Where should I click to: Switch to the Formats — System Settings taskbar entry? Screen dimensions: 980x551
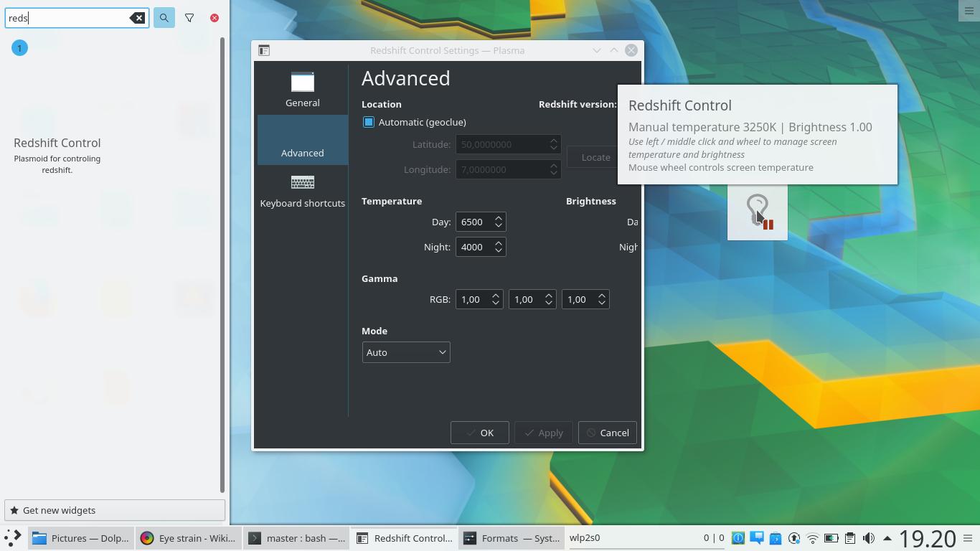(x=511, y=537)
